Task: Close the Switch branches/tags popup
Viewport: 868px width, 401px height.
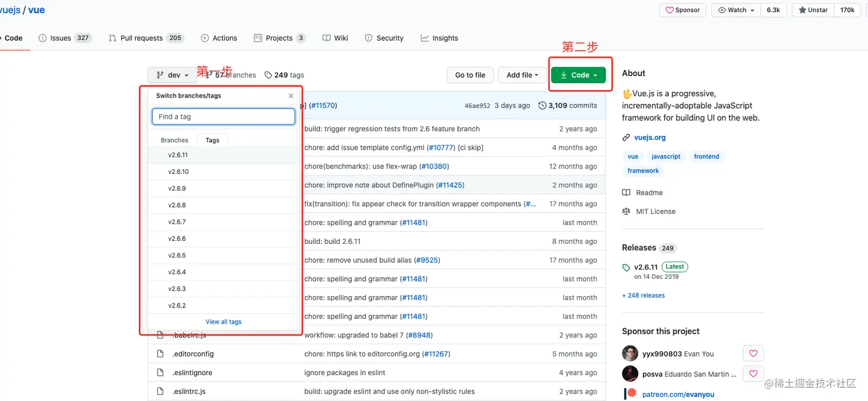Action: tap(291, 96)
